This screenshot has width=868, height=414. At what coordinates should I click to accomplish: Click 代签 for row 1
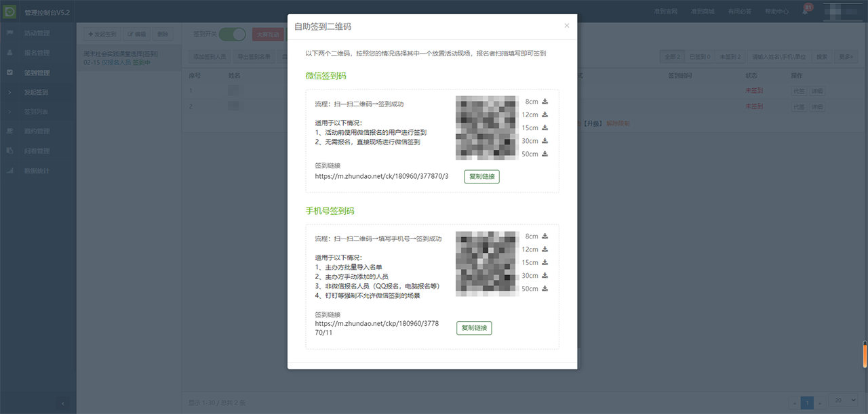[799, 90]
